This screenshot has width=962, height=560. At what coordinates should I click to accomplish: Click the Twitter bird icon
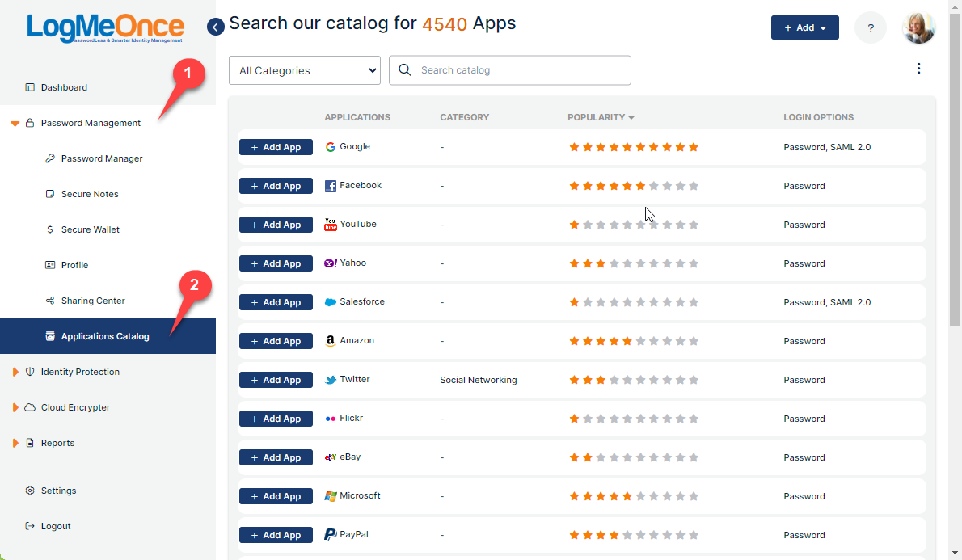click(x=330, y=380)
